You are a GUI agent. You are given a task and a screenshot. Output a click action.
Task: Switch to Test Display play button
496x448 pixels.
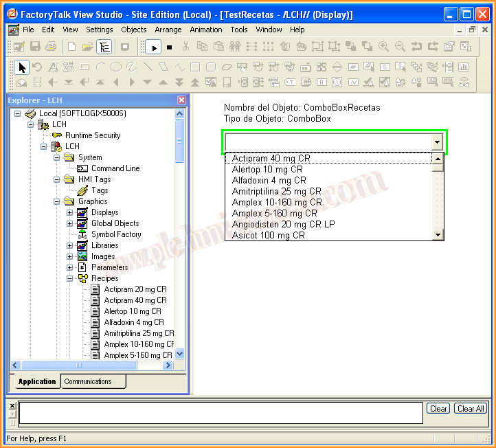pyautogui.click(x=153, y=47)
